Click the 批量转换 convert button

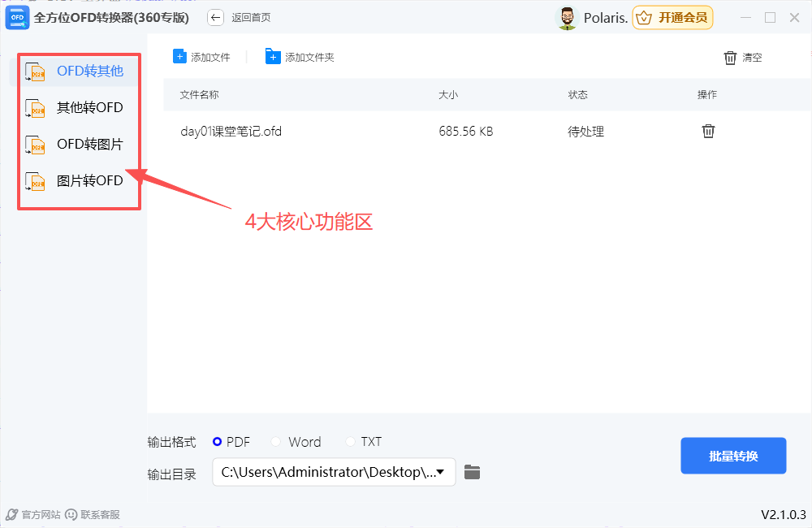point(732,455)
